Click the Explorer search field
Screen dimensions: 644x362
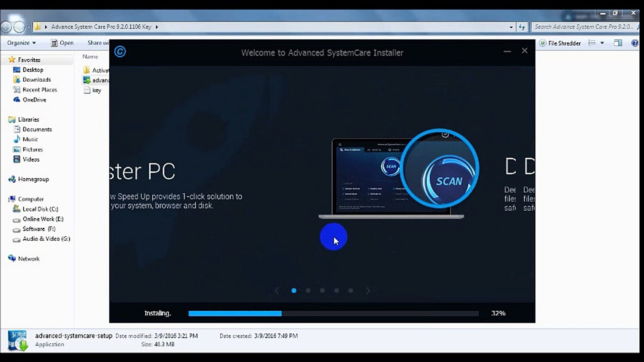(583, 27)
